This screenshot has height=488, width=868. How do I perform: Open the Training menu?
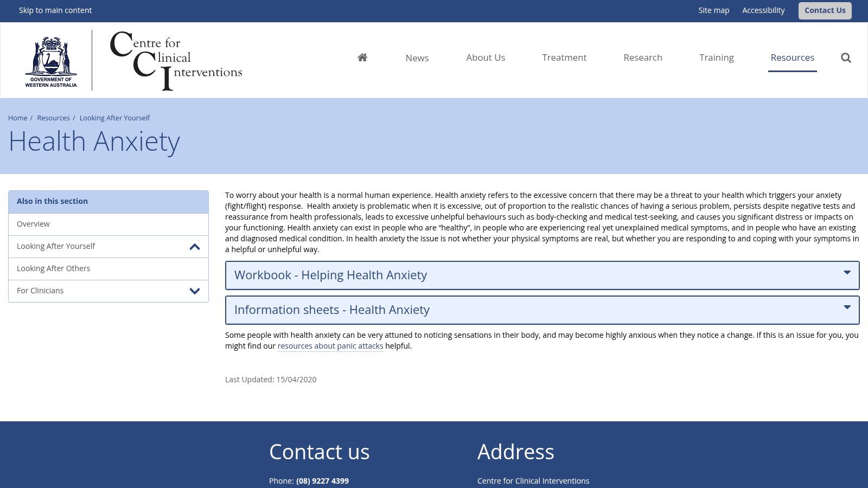click(716, 57)
